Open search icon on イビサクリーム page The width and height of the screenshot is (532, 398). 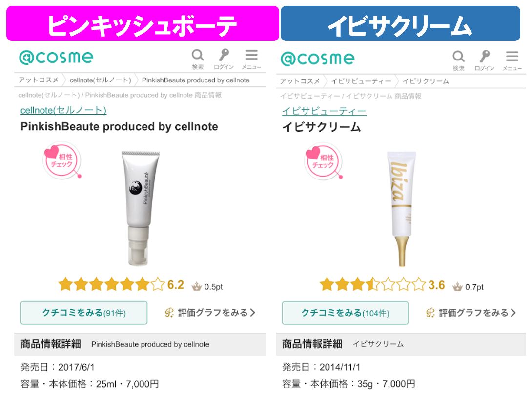point(458,60)
